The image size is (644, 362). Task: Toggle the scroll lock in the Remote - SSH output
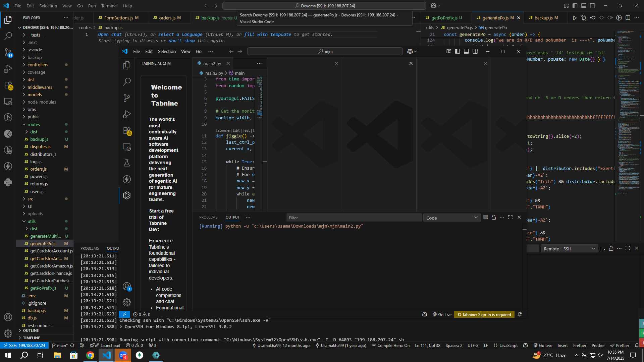pos(611,248)
